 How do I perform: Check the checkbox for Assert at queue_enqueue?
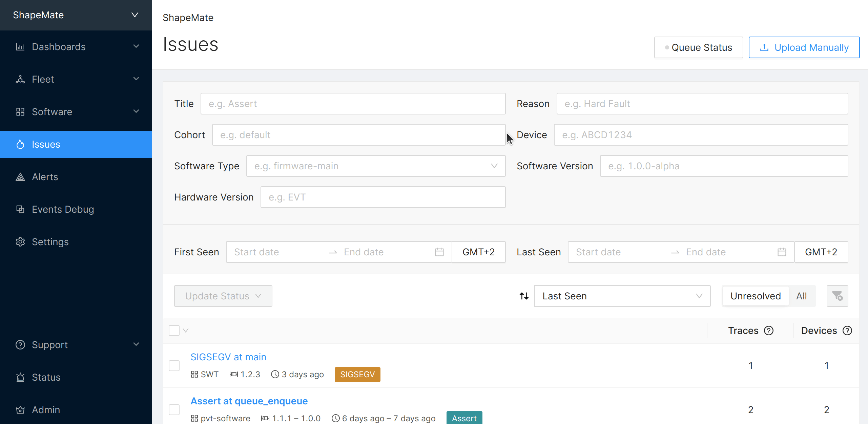[174, 409]
